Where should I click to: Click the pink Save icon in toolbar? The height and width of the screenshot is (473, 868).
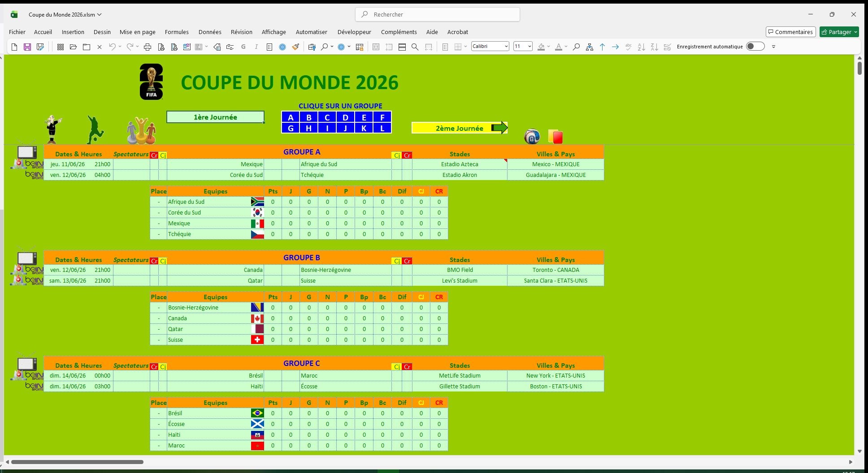coord(27,47)
